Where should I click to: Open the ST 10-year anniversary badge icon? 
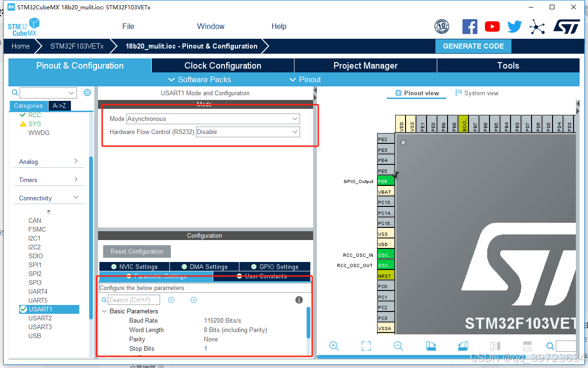[441, 26]
